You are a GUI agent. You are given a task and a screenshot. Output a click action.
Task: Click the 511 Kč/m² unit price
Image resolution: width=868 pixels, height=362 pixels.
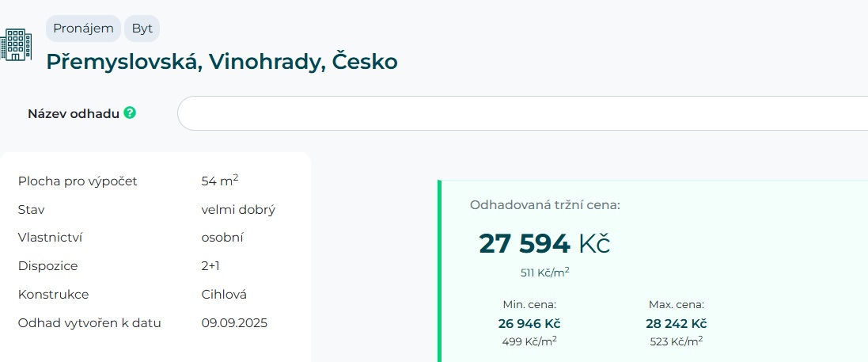545,272
